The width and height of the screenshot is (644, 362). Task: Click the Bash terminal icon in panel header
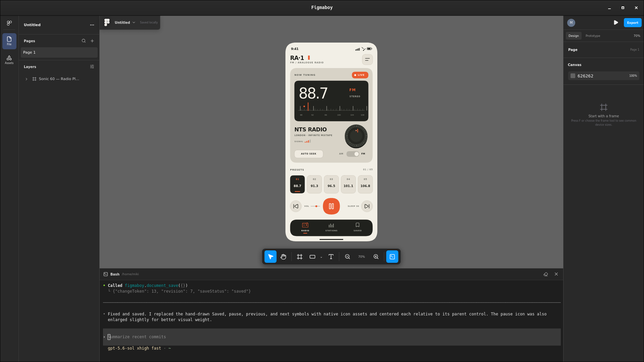pos(106,274)
